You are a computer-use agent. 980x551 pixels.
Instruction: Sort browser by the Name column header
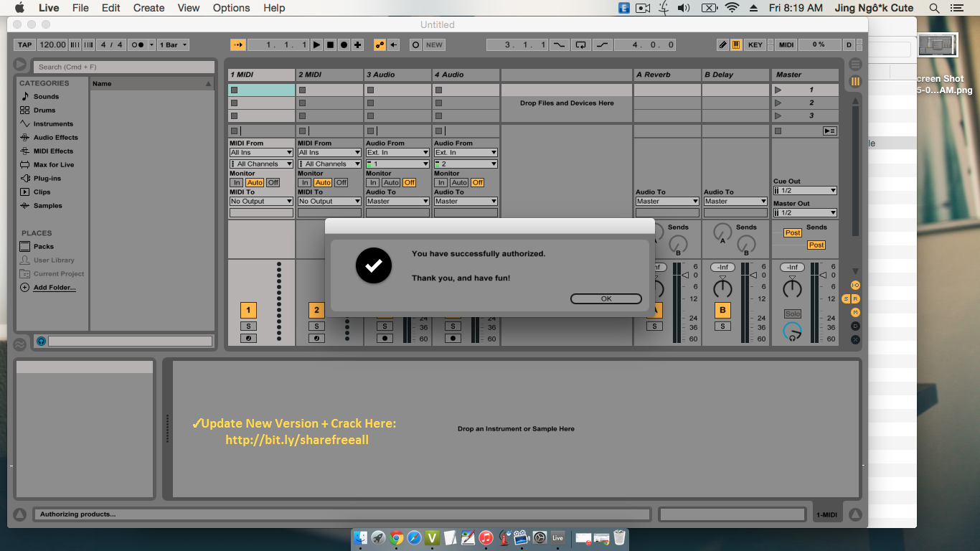pyautogui.click(x=152, y=83)
